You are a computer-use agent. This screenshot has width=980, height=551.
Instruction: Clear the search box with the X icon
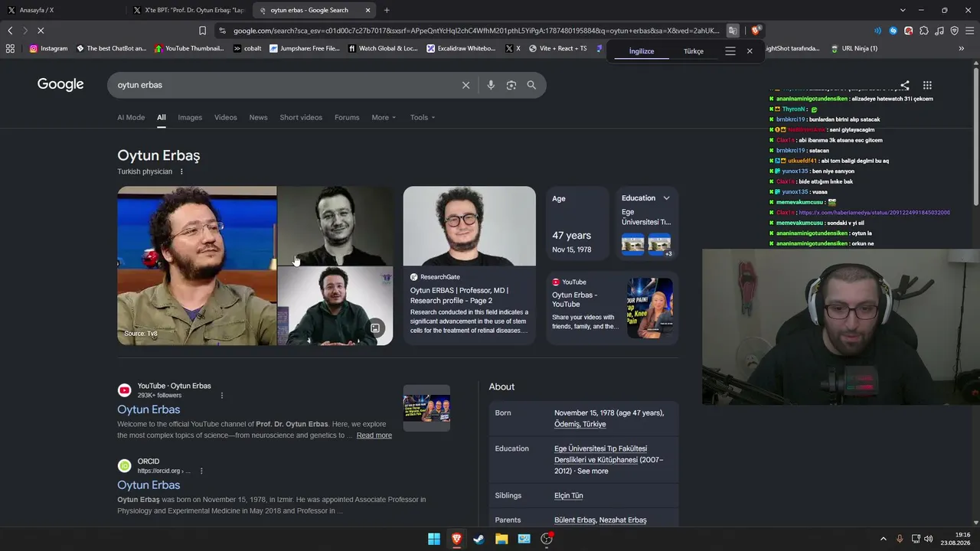point(465,85)
